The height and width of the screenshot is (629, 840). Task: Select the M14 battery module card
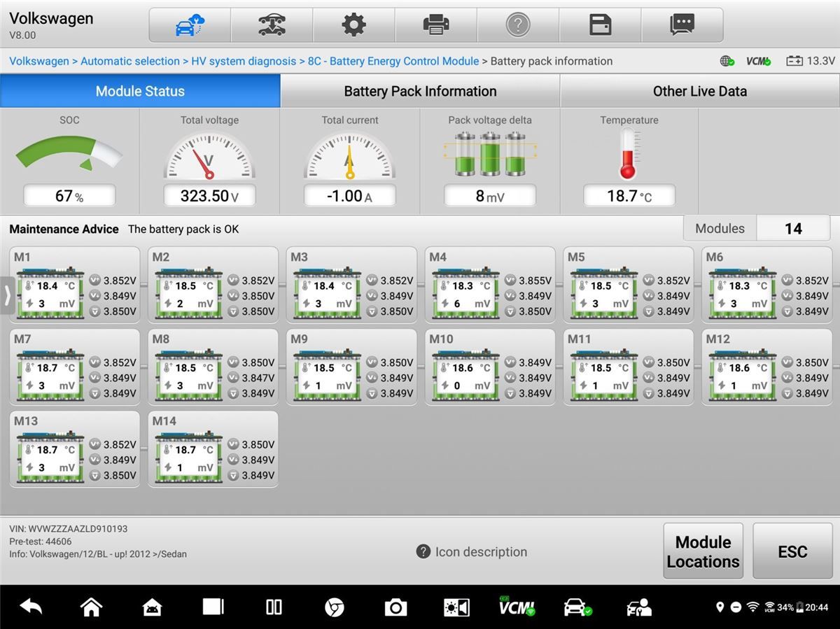[213, 448]
